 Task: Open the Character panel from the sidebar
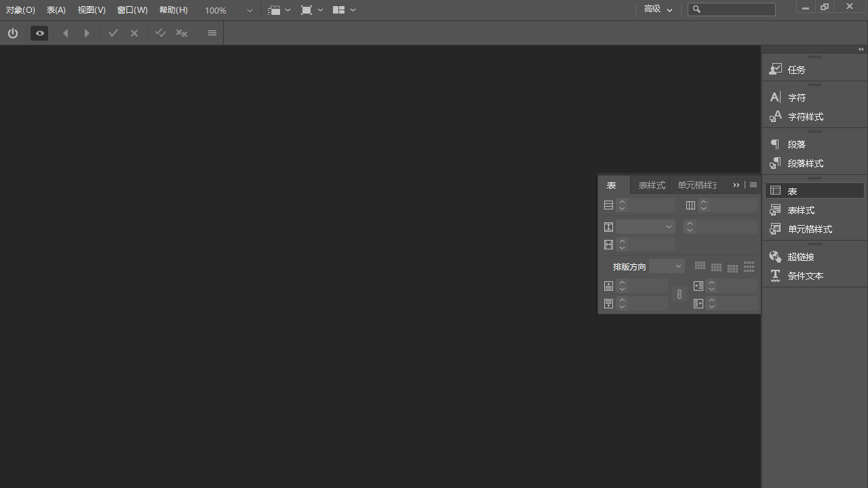[x=797, y=97]
